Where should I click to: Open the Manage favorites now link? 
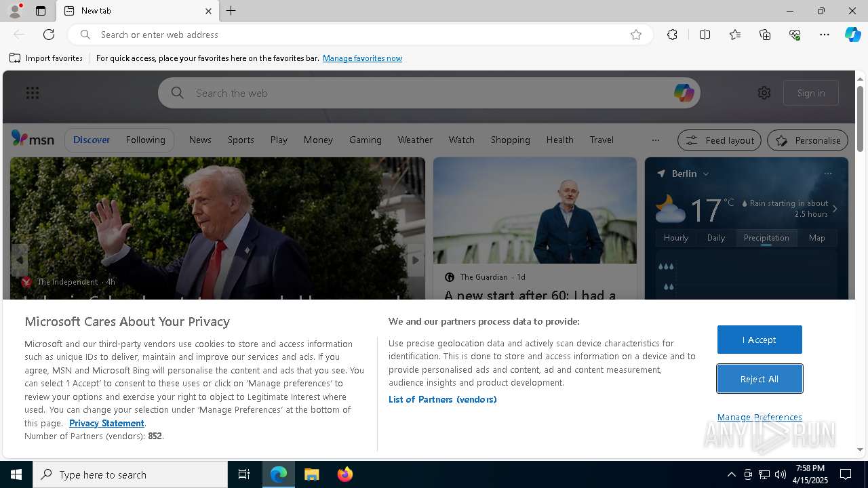(362, 58)
